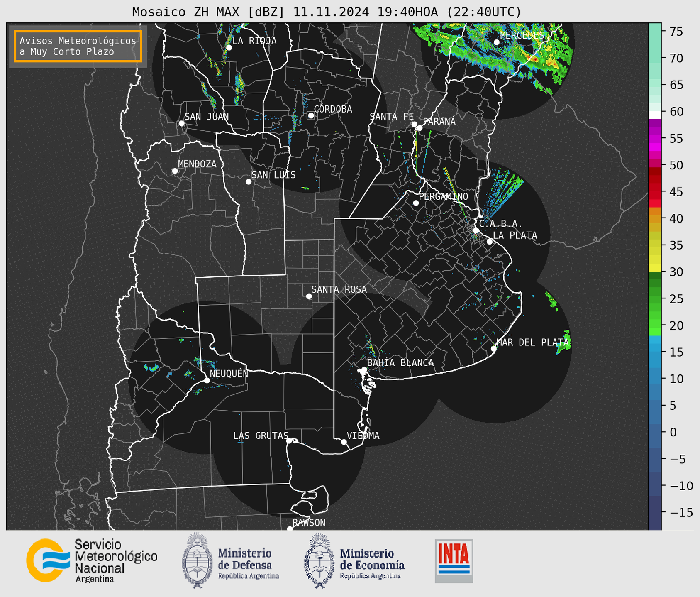Click the white 60 dBZ band on color scale
The width and height of the screenshot is (700, 597).
click(655, 115)
